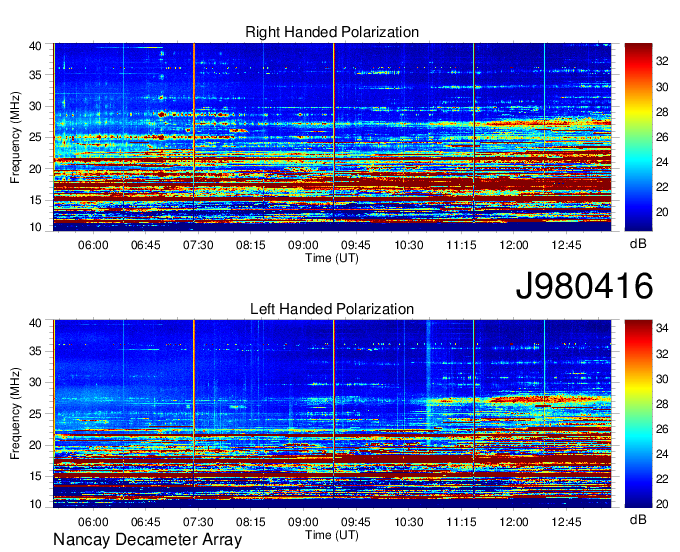Click 09:45 time tick on Left Handed plot
The width and height of the screenshot is (680, 552).
click(x=356, y=522)
